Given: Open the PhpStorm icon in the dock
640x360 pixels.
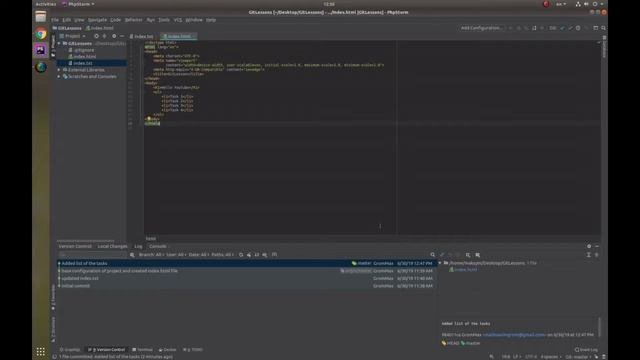Looking at the screenshot, I should tap(40, 50).
